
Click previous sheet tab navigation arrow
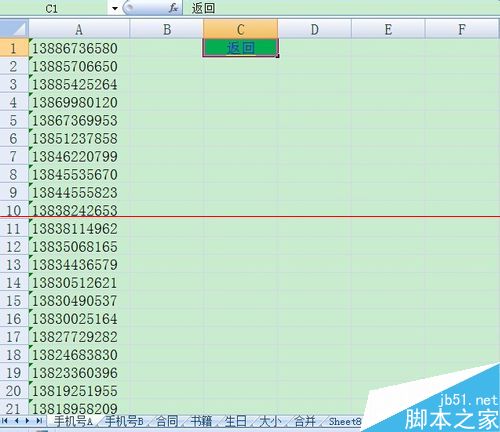[16, 421]
